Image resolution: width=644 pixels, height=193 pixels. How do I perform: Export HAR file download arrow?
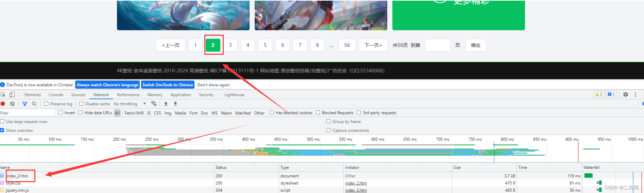tap(175, 104)
